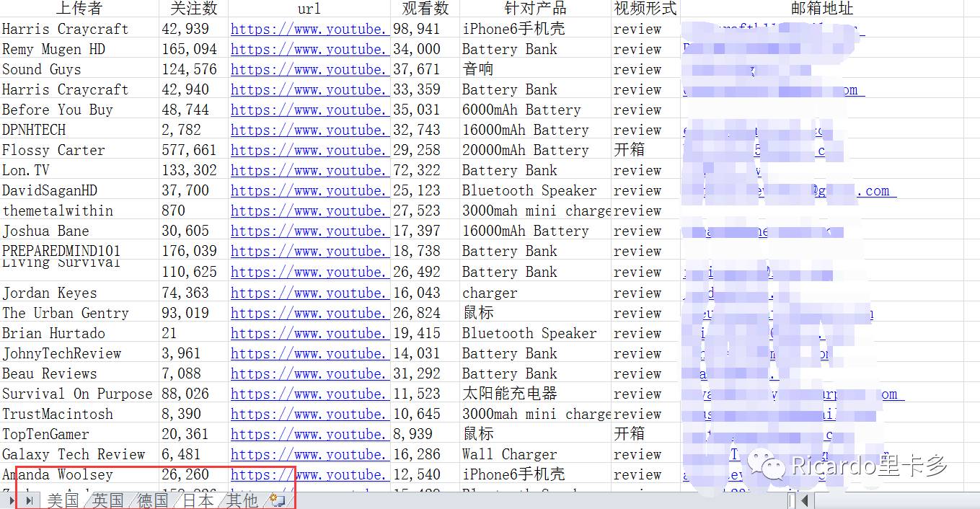Select the charger cell in Jordan Keyes row

535,293
